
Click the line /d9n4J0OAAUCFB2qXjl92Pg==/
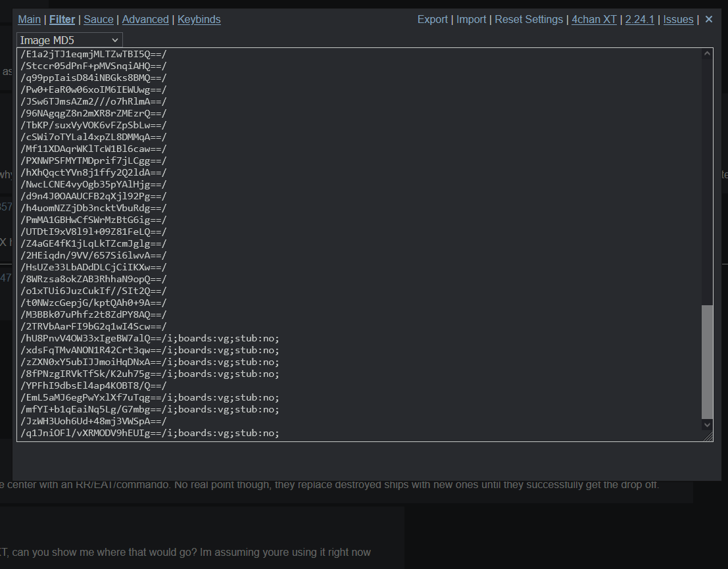pyautogui.click(x=93, y=197)
